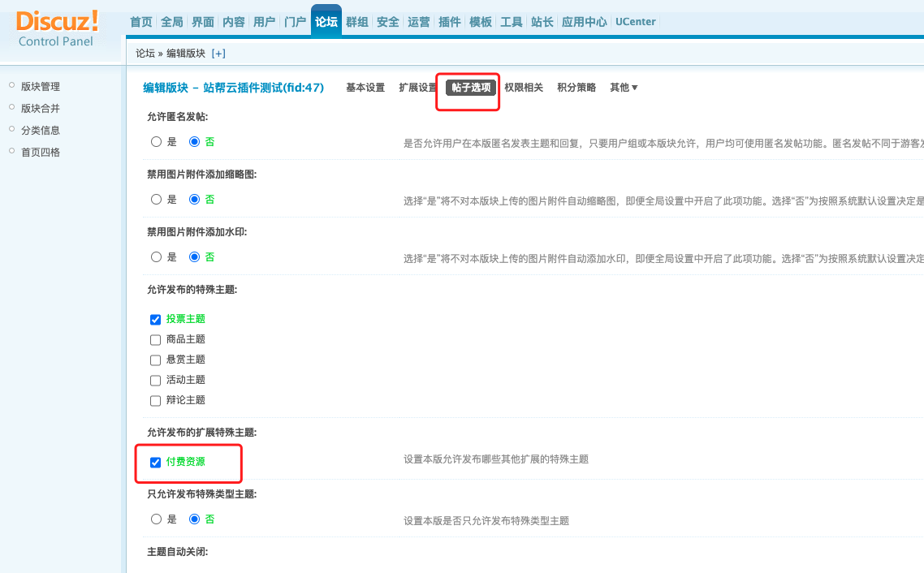Select 是 for 允许匿名发帖
Image resolution: width=924 pixels, height=573 pixels.
tap(157, 141)
